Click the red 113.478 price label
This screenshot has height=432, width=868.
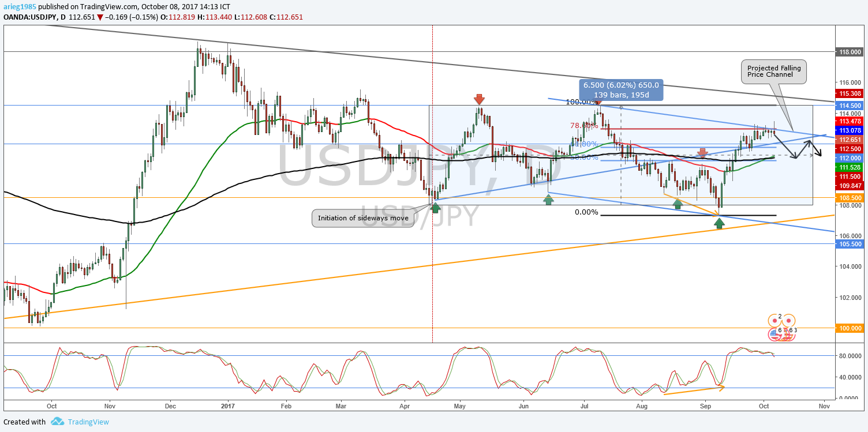(x=849, y=121)
